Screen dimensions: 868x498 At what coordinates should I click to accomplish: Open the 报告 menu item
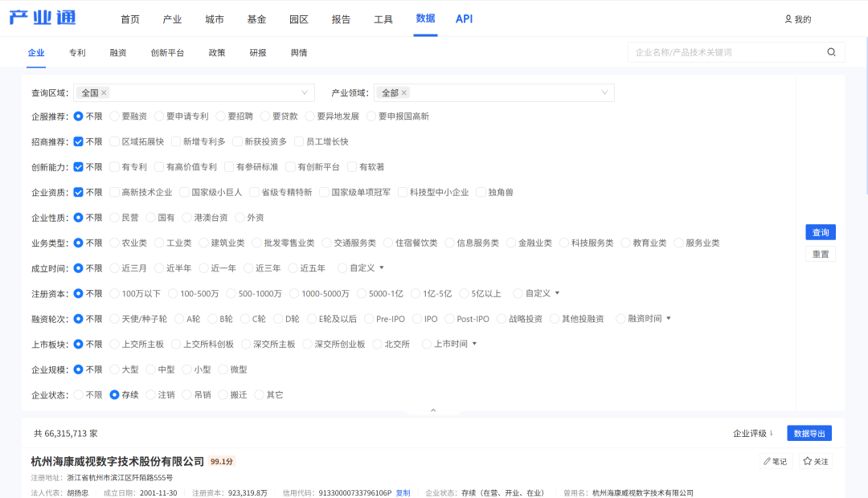click(341, 19)
